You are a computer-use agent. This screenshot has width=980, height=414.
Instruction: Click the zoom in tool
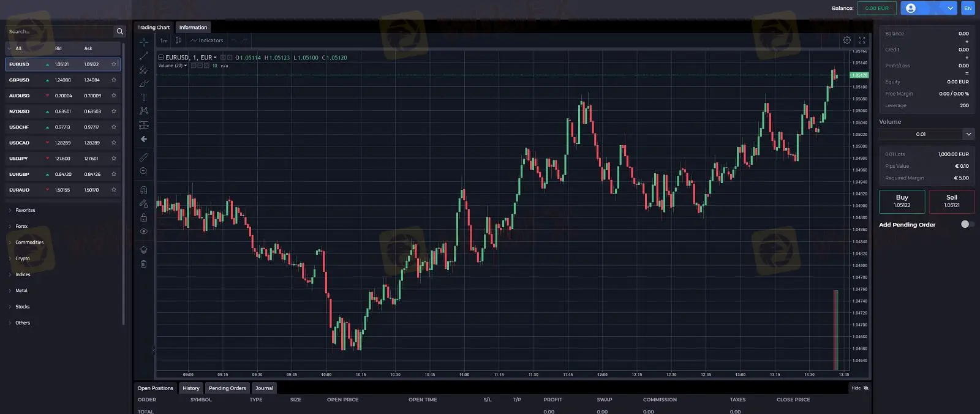pyautogui.click(x=144, y=171)
